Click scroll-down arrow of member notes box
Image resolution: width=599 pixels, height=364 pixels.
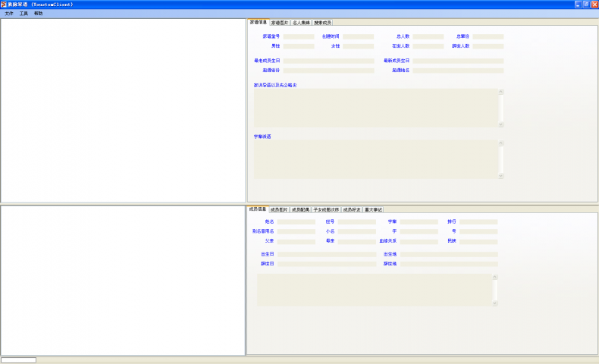tap(495, 303)
